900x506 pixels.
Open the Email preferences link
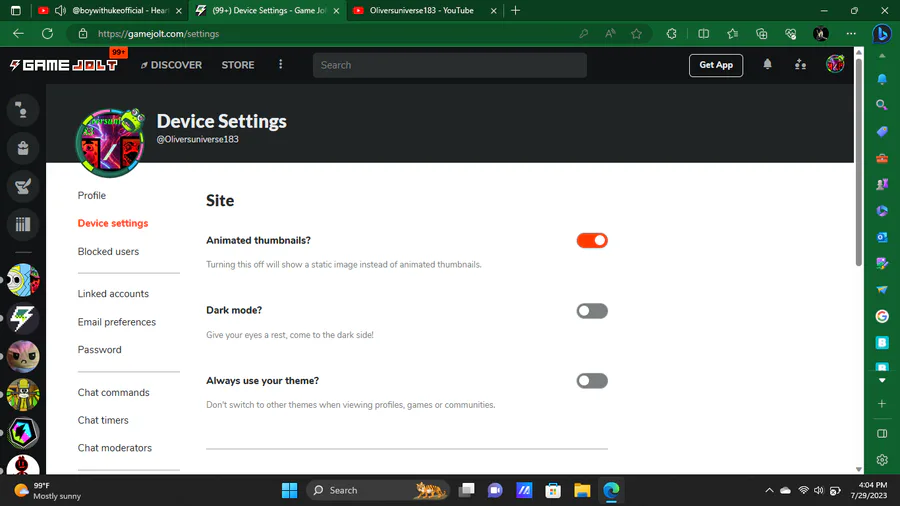click(x=117, y=322)
